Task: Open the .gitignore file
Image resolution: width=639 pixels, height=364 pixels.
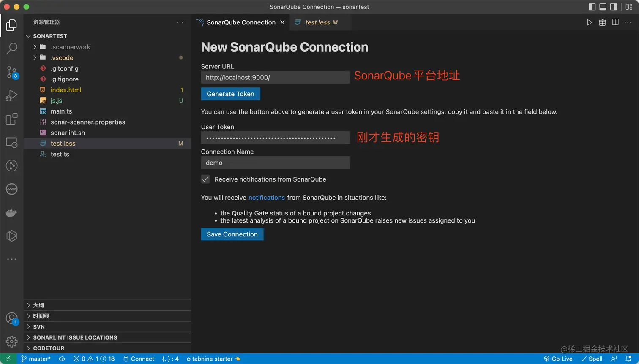Action: click(107, 79)
